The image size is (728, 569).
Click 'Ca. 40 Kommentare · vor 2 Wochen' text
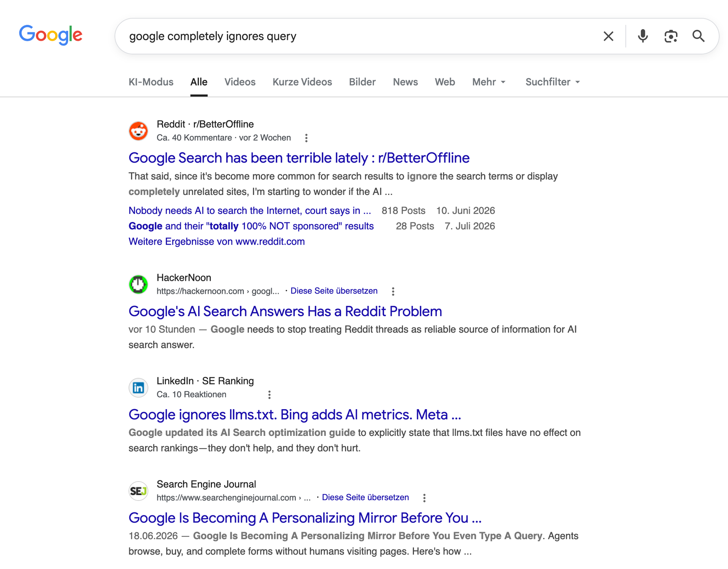coord(224,138)
